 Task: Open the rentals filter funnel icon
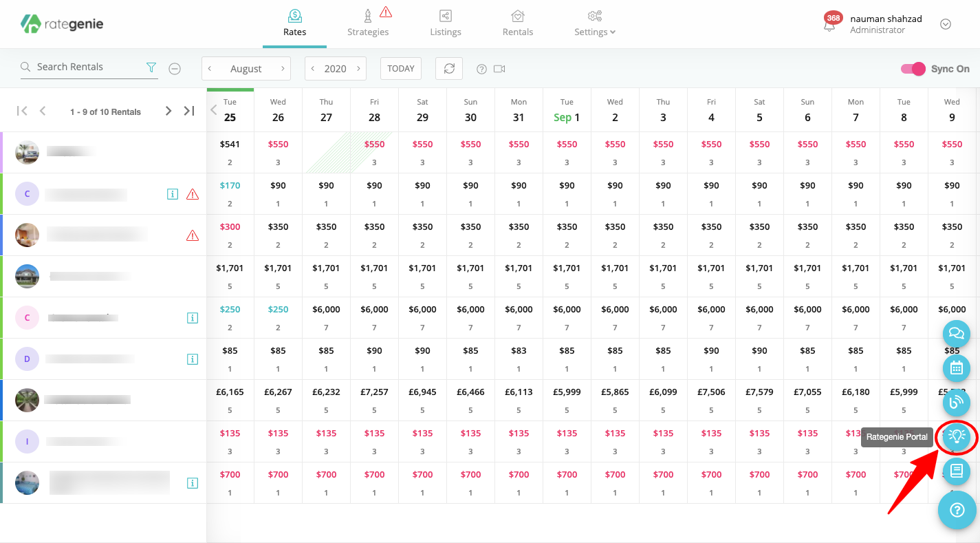[151, 67]
